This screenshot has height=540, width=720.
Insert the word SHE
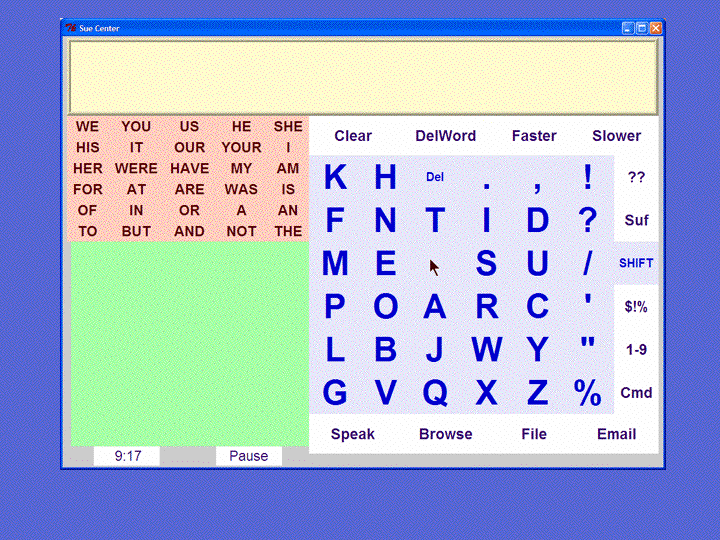click(288, 126)
